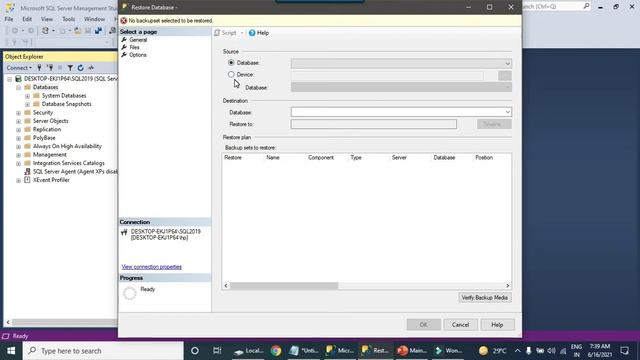Click the Server column header
The height and width of the screenshot is (360, 640).
[x=399, y=158]
